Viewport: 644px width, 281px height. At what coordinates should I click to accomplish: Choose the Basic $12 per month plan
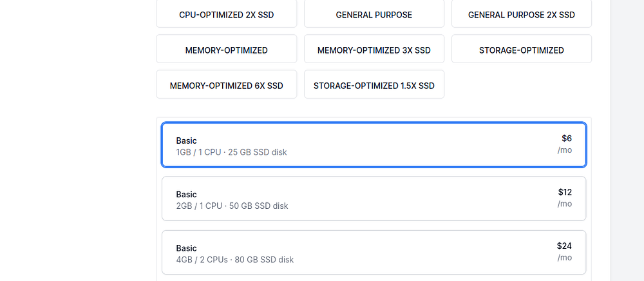374,199
